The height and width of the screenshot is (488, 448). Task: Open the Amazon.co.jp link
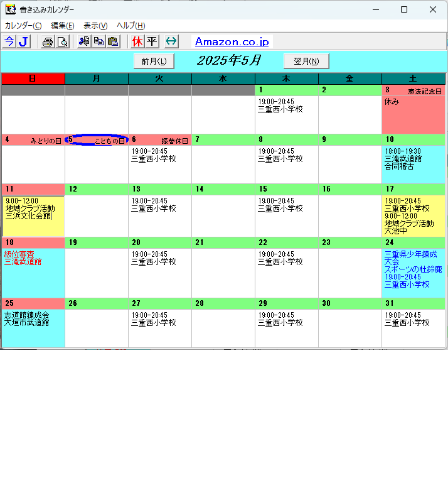click(232, 42)
